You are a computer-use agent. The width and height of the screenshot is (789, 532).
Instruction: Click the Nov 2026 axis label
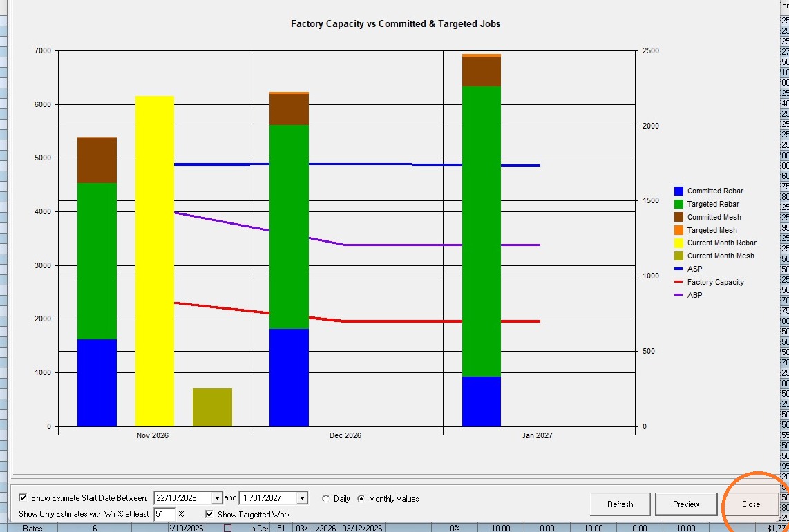(153, 435)
